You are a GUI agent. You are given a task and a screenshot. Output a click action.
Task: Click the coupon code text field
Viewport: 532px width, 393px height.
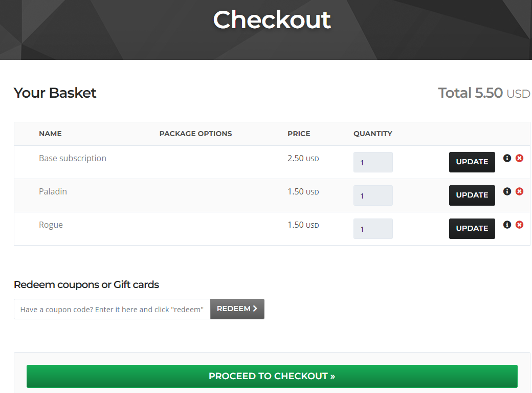112,309
